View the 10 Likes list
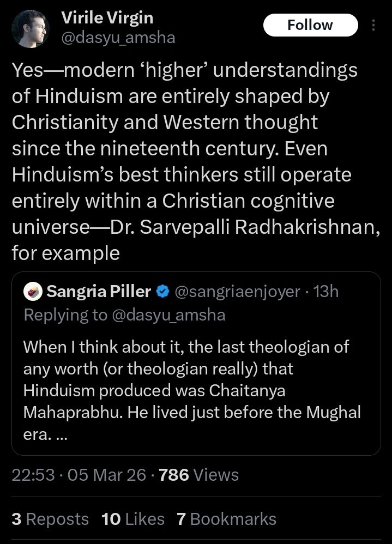392x544 pixels. (x=133, y=519)
